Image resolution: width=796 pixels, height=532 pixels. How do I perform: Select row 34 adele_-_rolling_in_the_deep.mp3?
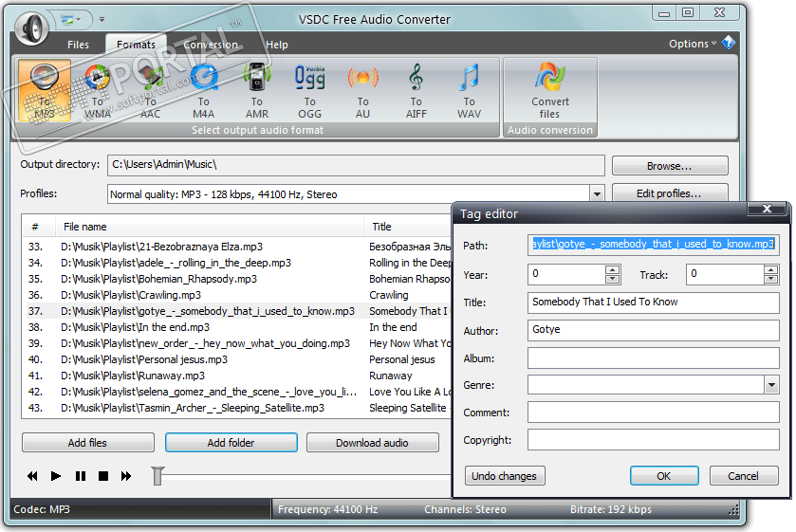238,263
